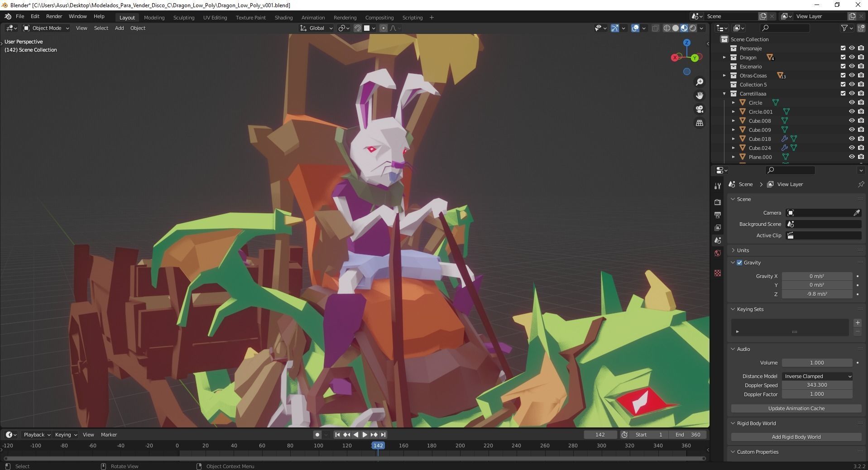
Task: Expand the Units panel
Action: point(743,250)
